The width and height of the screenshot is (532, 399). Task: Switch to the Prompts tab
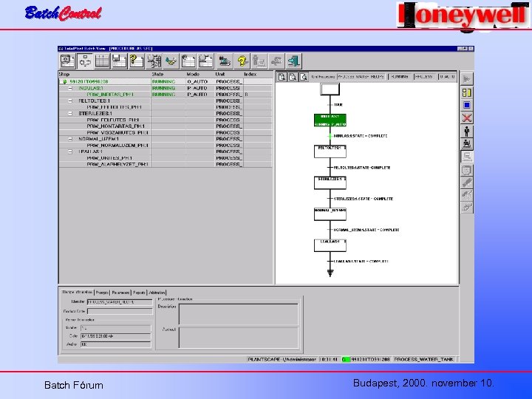[x=102, y=293]
